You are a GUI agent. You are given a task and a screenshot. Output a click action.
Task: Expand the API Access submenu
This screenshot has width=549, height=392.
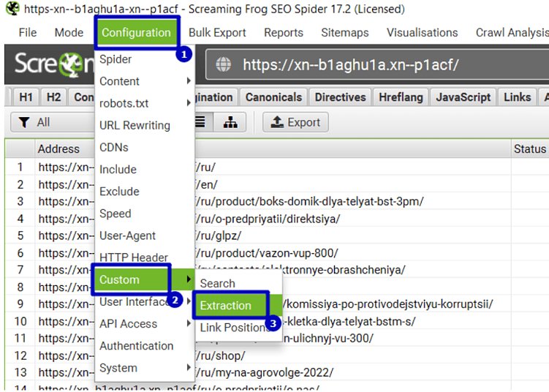click(x=144, y=324)
